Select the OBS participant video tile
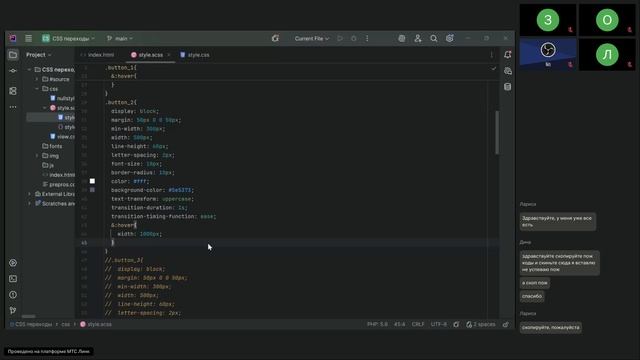 [548, 54]
